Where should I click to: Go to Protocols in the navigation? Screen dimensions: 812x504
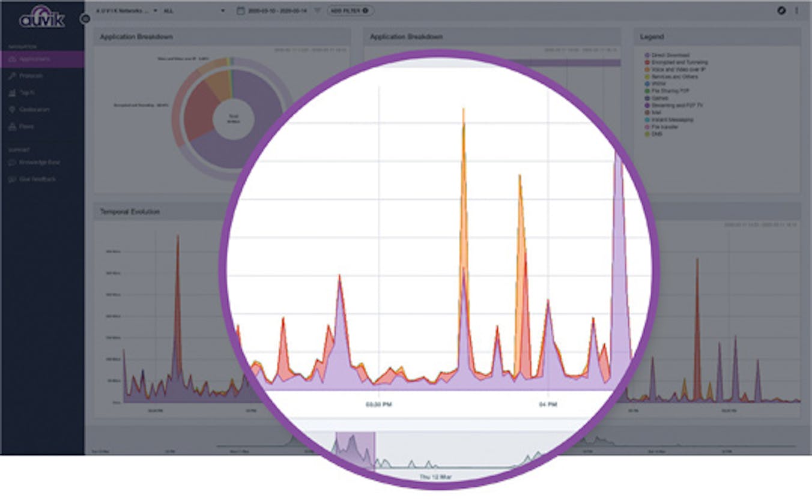[31, 76]
